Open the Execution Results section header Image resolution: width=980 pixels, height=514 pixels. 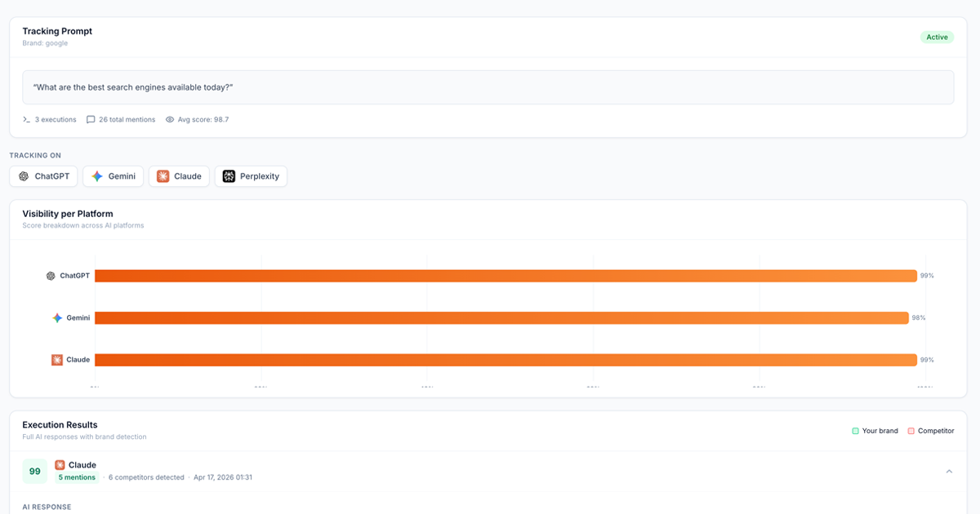(x=59, y=424)
